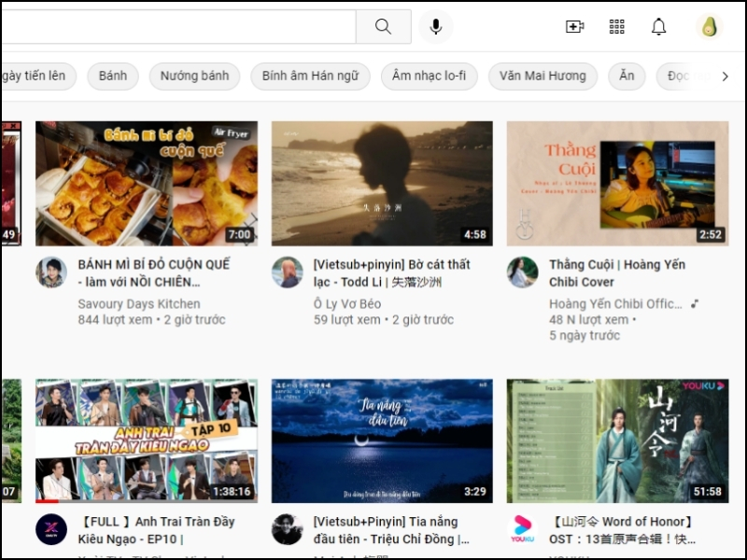
Task: Click the magnifier search button
Action: [383, 27]
